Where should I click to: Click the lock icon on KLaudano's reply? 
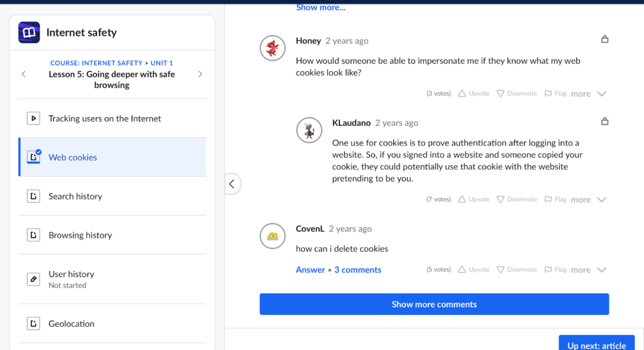604,121
